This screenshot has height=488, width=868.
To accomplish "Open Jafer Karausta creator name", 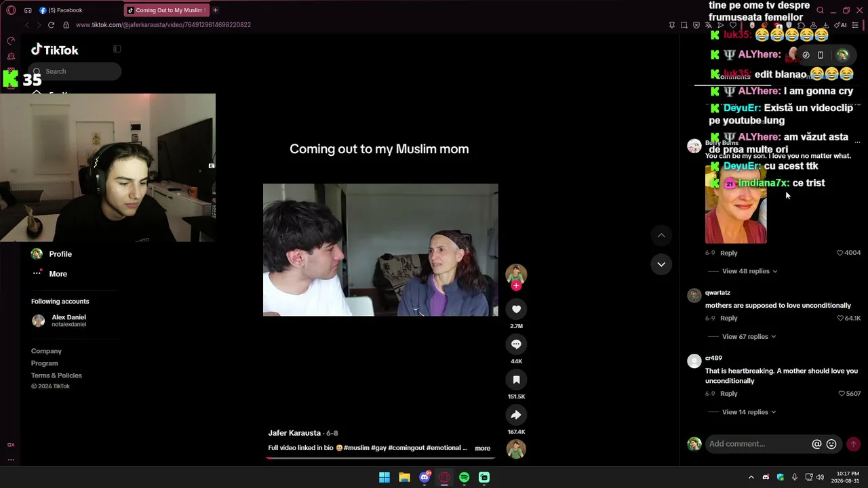I will tap(294, 433).
